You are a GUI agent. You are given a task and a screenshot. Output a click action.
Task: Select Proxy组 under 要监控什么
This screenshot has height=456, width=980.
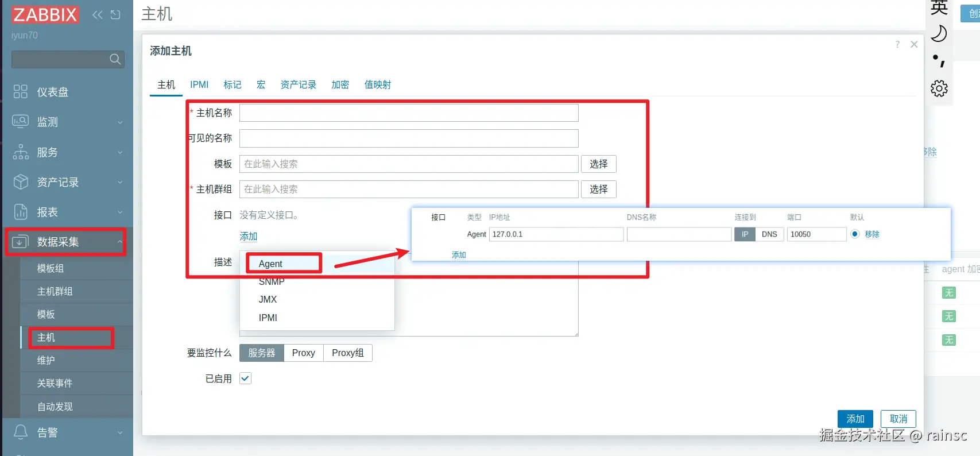click(x=348, y=353)
